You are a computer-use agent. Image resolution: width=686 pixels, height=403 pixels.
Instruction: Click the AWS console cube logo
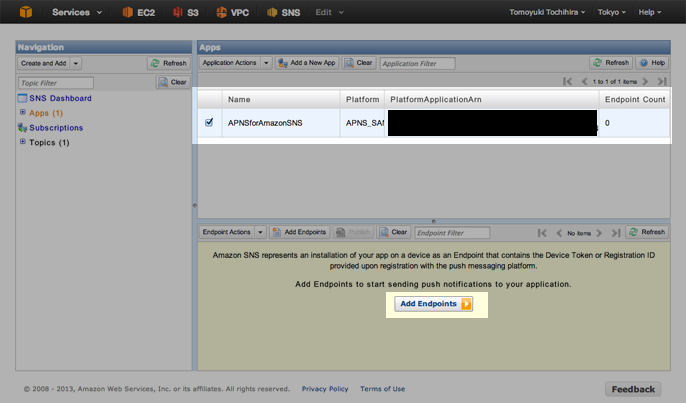click(x=26, y=12)
